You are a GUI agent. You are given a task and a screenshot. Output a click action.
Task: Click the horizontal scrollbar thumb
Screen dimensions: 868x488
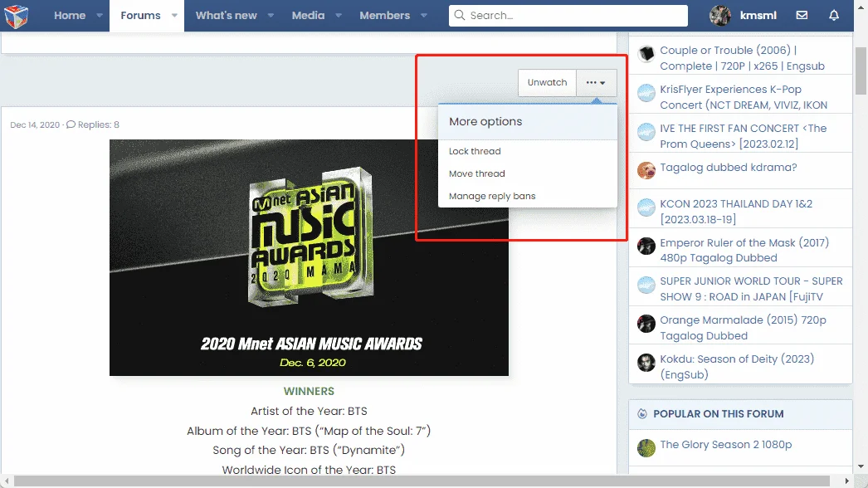click(422, 481)
